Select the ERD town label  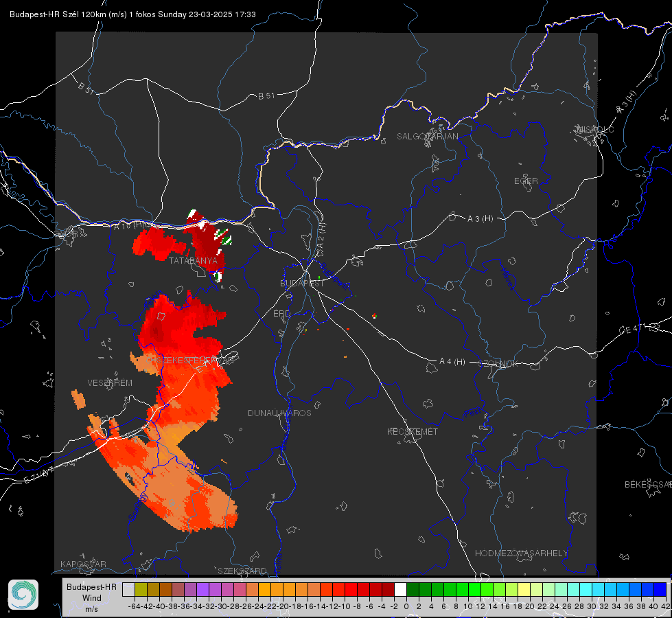click(x=281, y=314)
